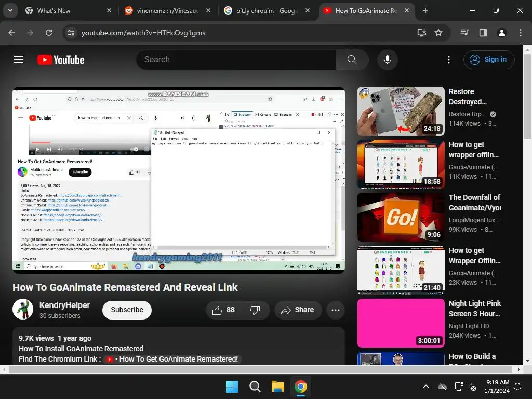Toggle the Chrome side panel
532x399 pixels.
pyautogui.click(x=483, y=33)
